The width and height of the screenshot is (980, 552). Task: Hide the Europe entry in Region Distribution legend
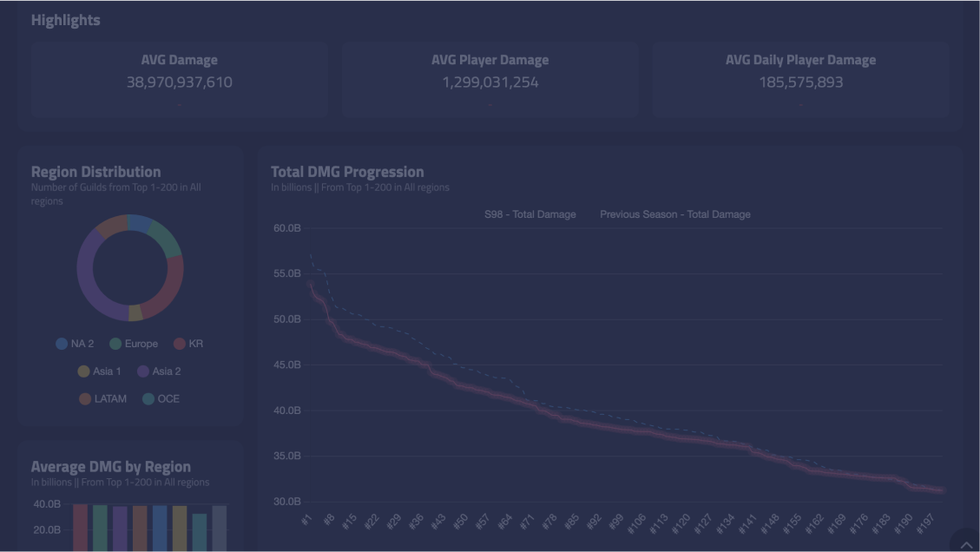coord(140,344)
